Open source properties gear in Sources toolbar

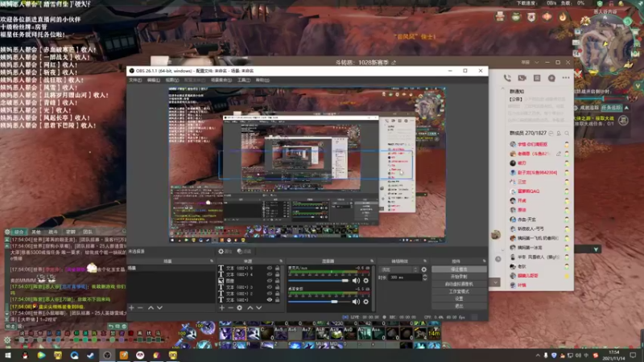pyautogui.click(x=239, y=308)
